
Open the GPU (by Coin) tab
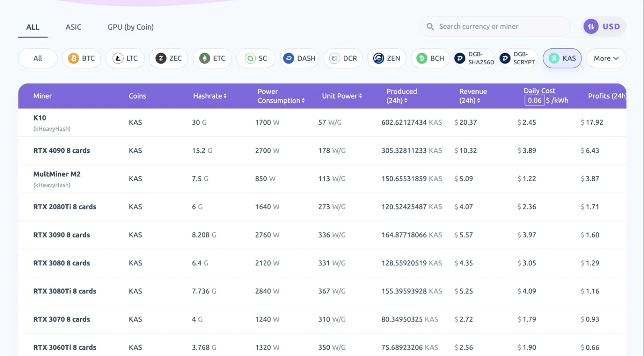tap(130, 27)
